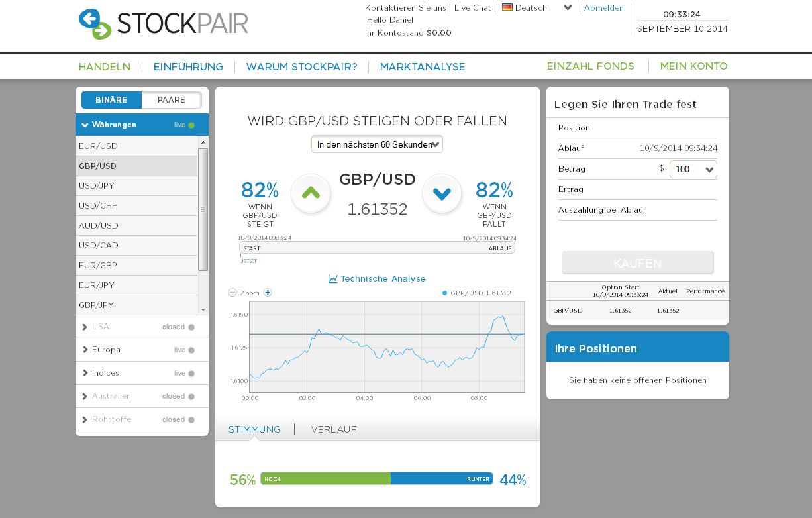Expand the Europa category
The width and height of the screenshot is (812, 518).
pyautogui.click(x=142, y=350)
